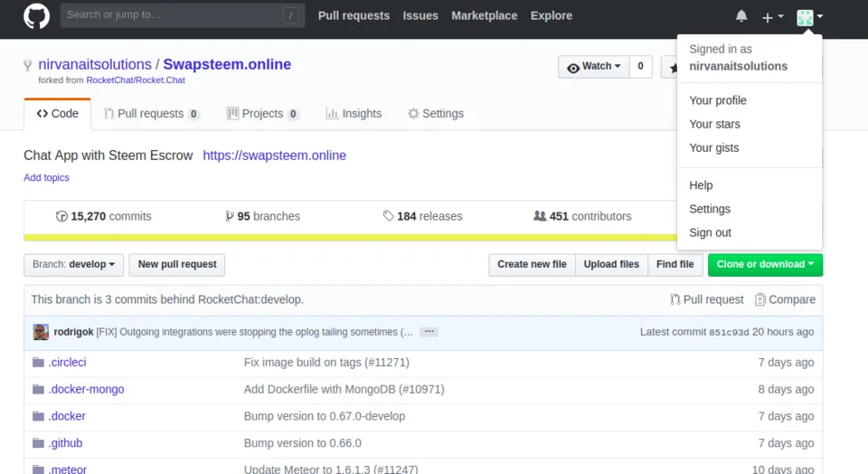
Task: Open the rodrigok author link
Action: point(73,332)
